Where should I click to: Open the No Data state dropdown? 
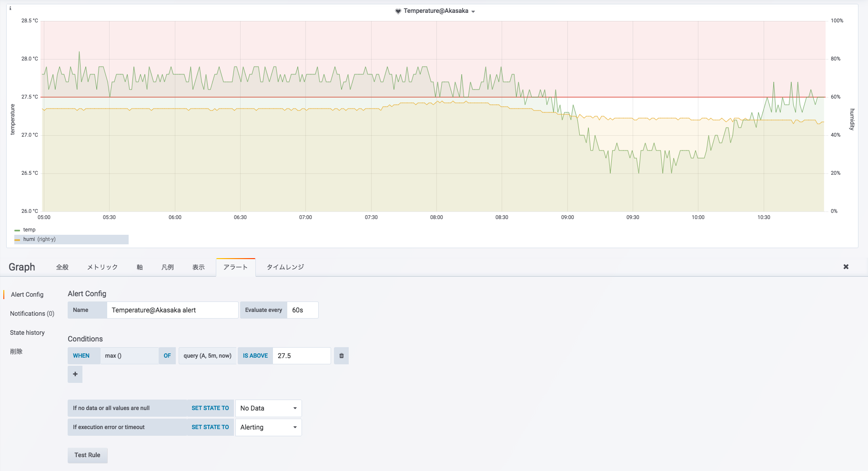point(268,408)
